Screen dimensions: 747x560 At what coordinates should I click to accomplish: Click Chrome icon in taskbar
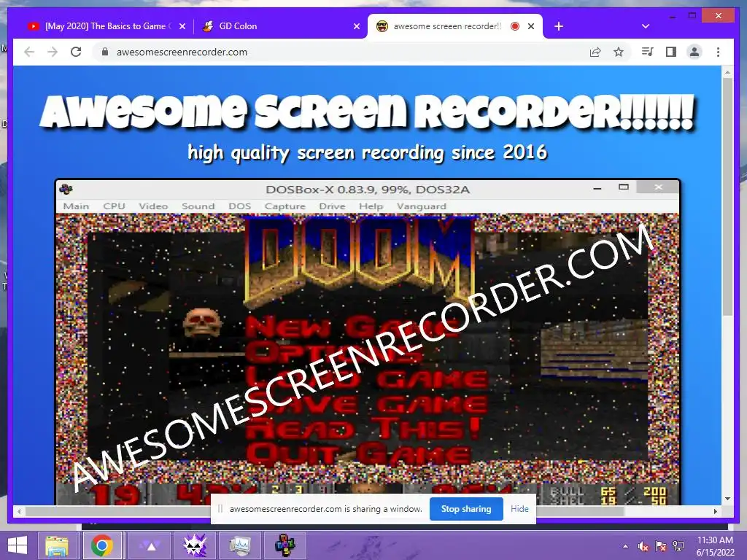[x=102, y=545]
